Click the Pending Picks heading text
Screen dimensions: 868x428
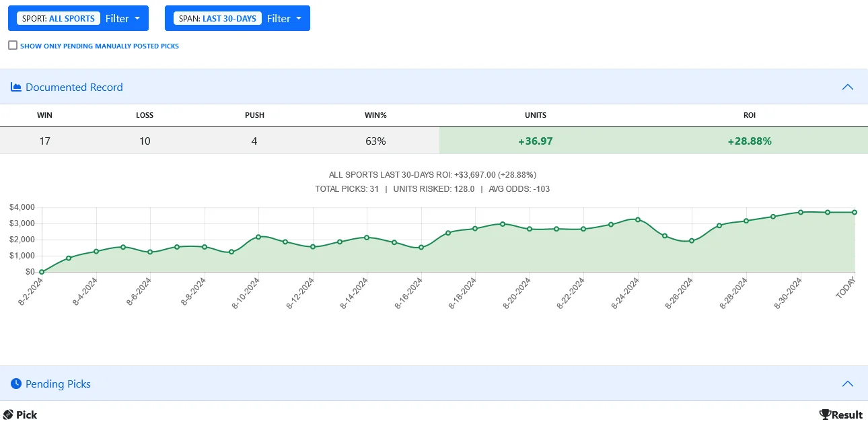pyautogui.click(x=58, y=384)
